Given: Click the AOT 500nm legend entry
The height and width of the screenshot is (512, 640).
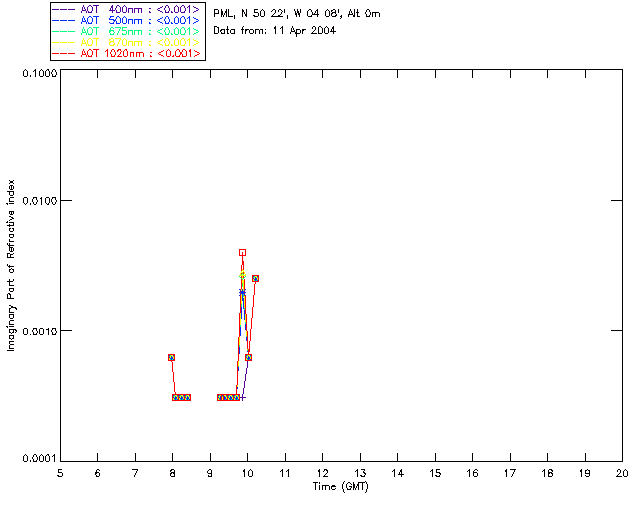Looking at the screenshot, I should (127, 20).
